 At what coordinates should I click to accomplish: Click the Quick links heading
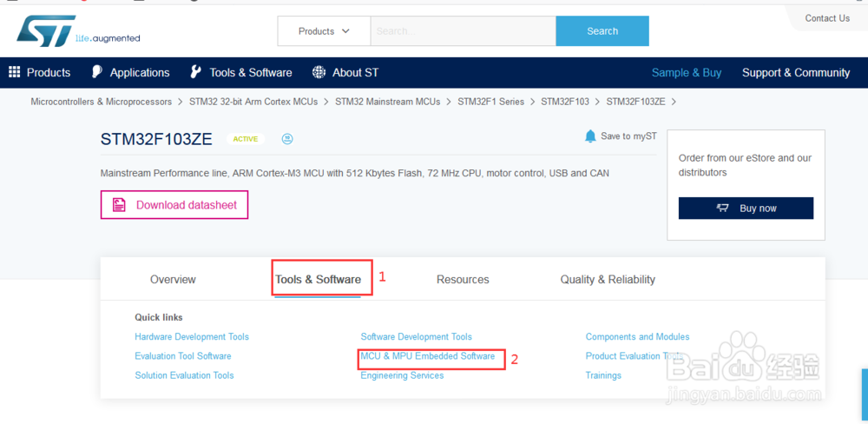click(158, 318)
